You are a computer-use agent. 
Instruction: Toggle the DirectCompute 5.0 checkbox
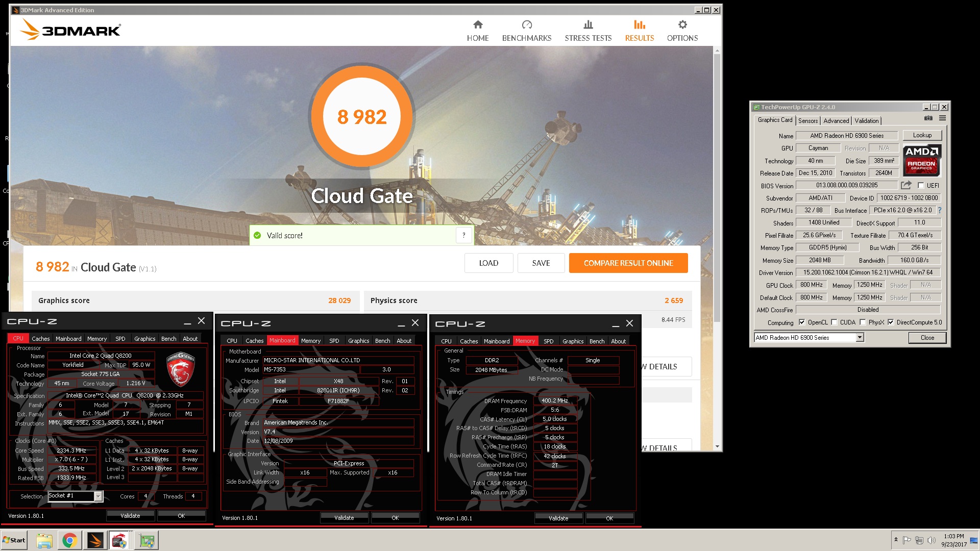pos(891,322)
